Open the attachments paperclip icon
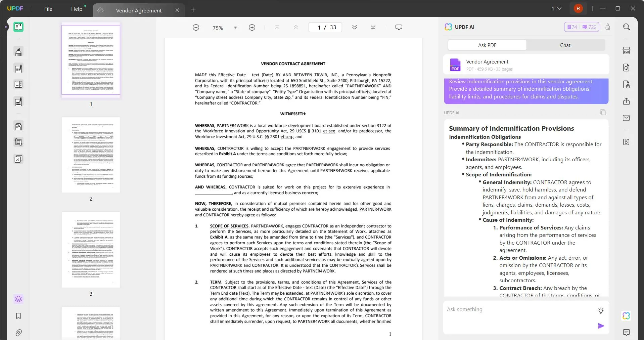The image size is (644, 340). 18,333
